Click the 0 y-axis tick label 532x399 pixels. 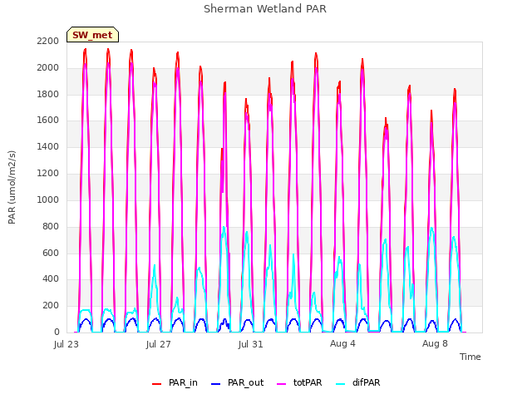click(57, 332)
